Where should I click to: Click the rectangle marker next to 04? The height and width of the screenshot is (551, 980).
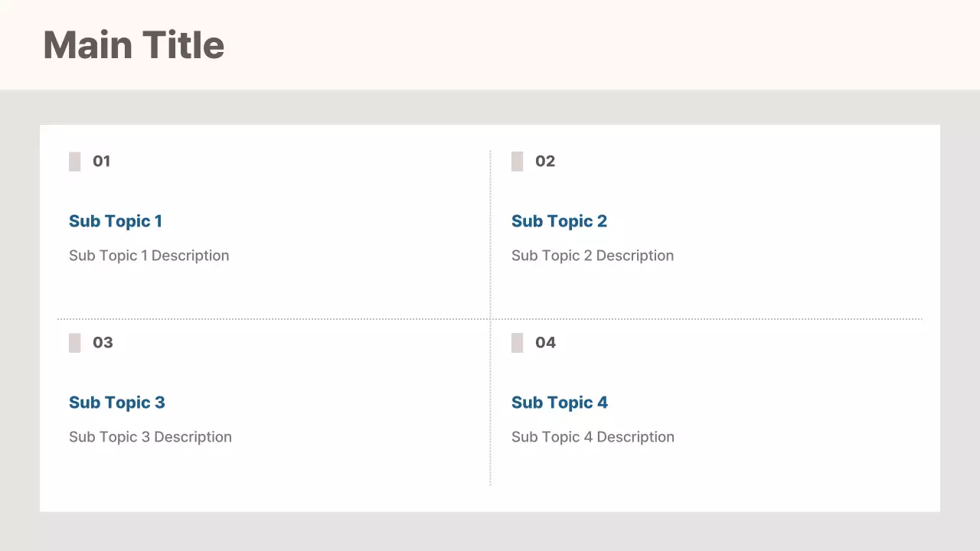[x=517, y=343]
